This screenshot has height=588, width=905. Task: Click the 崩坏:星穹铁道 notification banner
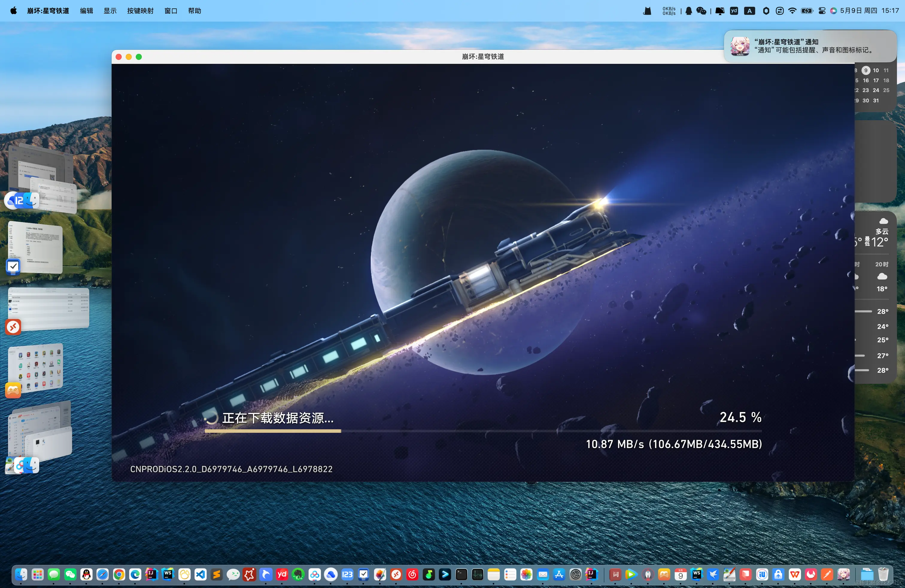coord(810,46)
